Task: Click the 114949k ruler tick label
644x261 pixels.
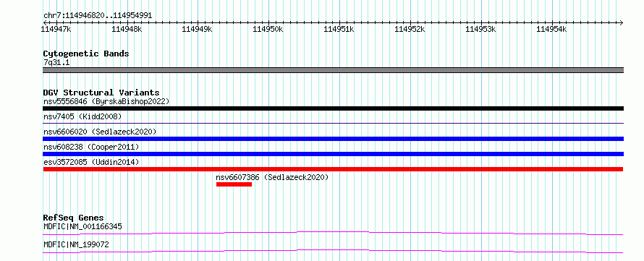Action: click(197, 29)
